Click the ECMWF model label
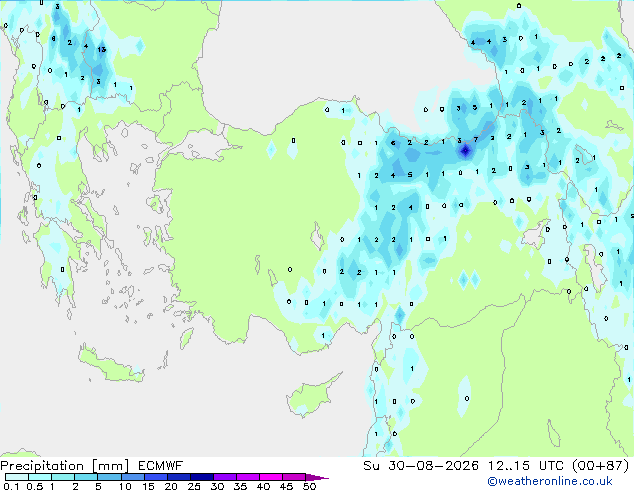Viewport: 634px width, 490px height. click(161, 466)
